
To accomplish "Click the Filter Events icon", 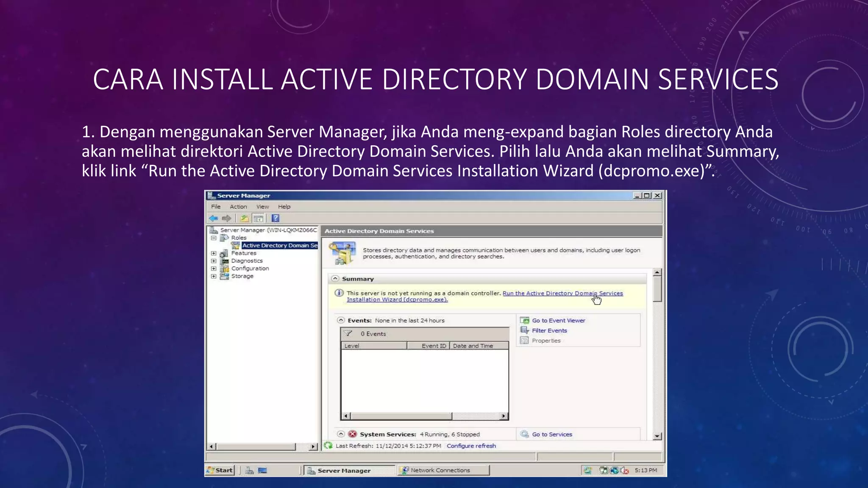I will [525, 330].
